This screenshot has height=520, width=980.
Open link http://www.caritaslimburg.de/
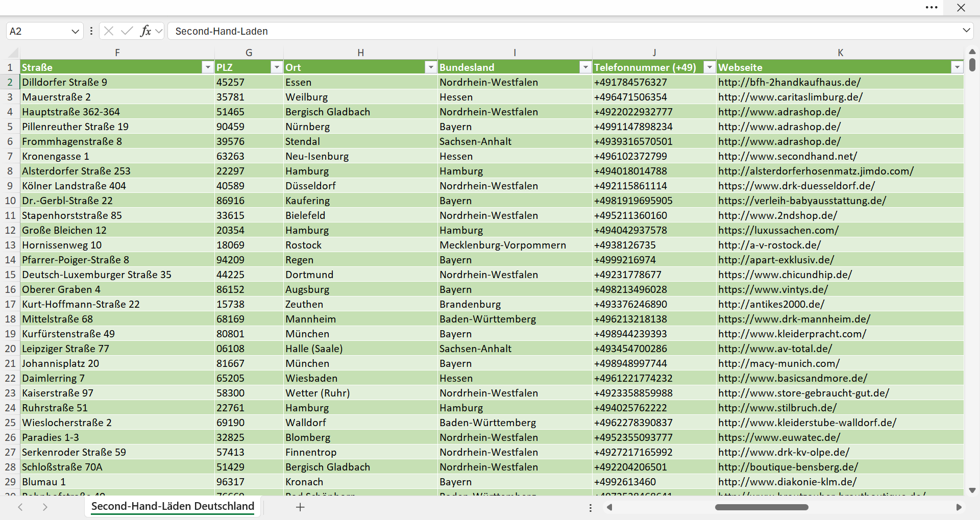(790, 97)
